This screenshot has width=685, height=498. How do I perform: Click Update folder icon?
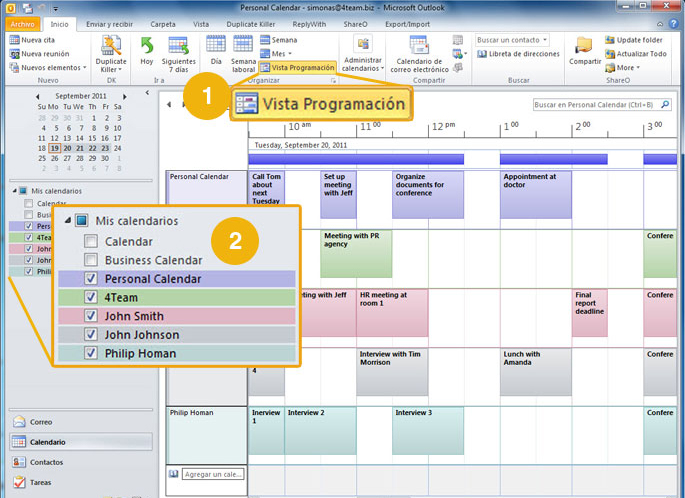610,40
